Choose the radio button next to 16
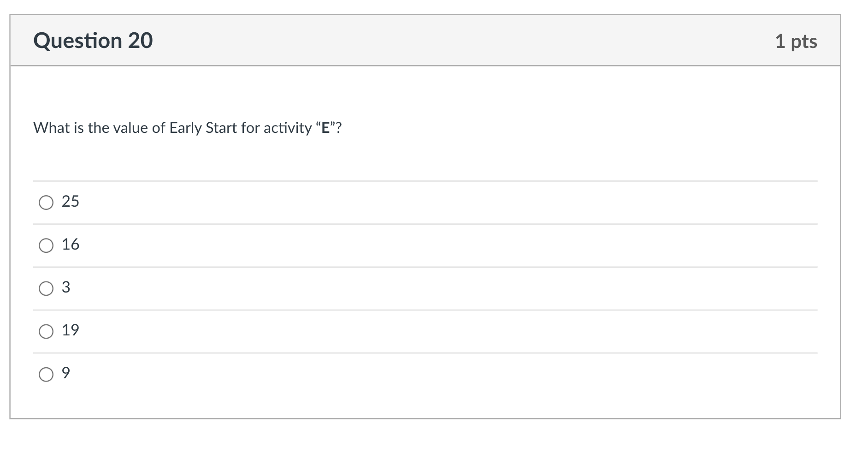The image size is (868, 454). tap(46, 245)
